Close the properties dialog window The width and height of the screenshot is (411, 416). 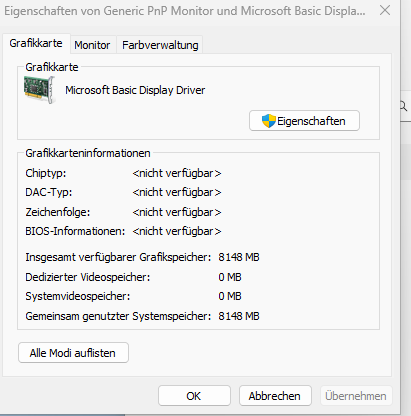click(x=385, y=10)
